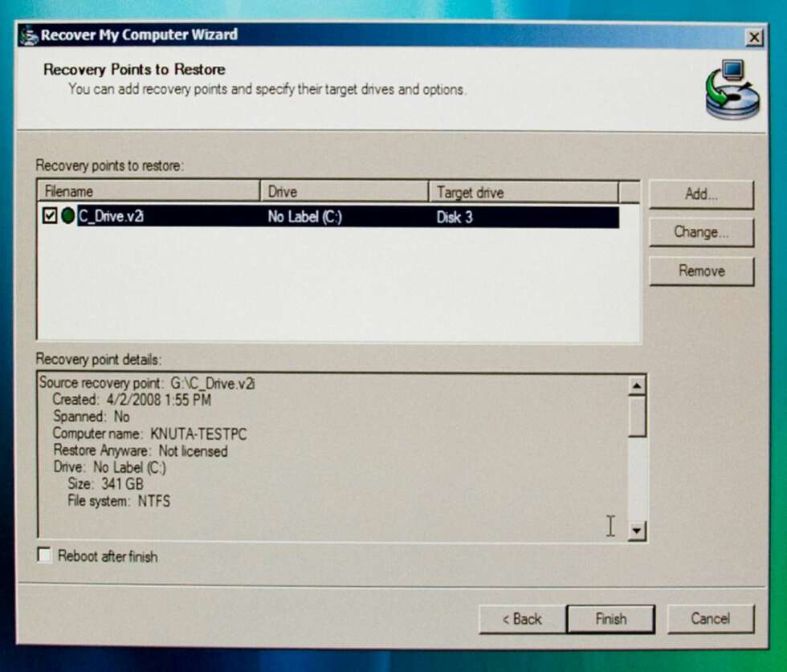Click the Size 341 GB text

[105, 484]
